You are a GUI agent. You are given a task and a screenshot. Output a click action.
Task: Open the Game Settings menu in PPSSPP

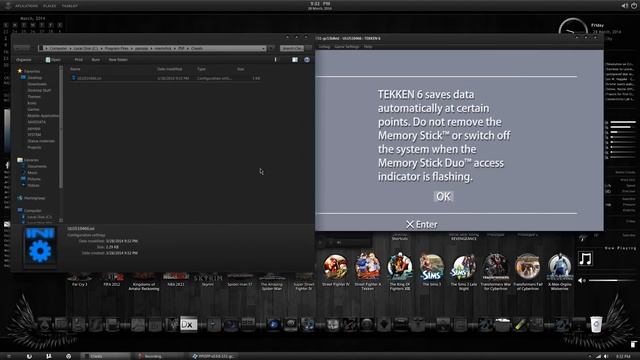click(347, 47)
